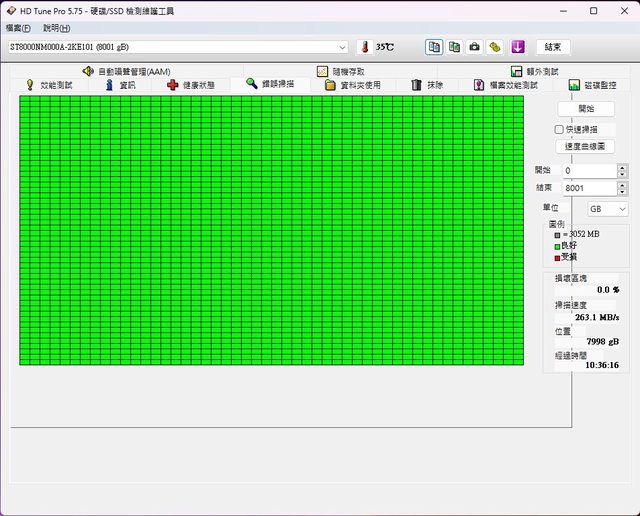Click the thermometer temperature icon
This screenshot has height=516, width=640.
(364, 47)
